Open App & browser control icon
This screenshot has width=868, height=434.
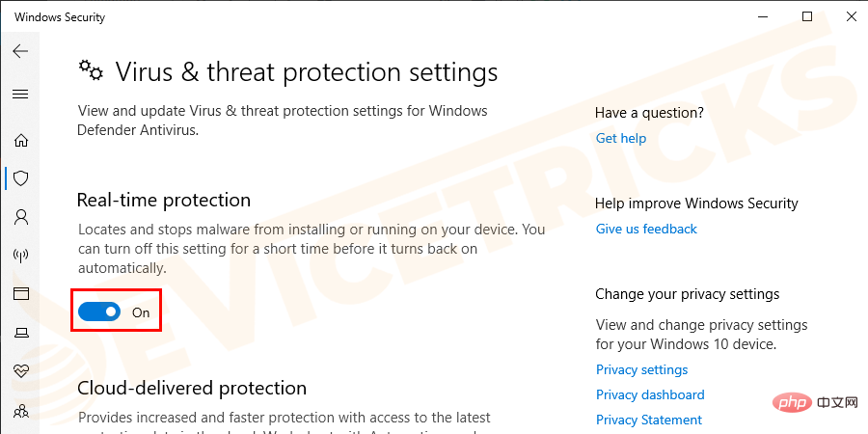20,293
